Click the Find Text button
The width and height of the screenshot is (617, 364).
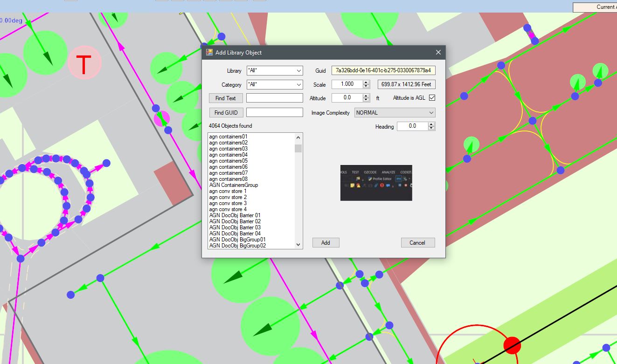click(x=226, y=98)
